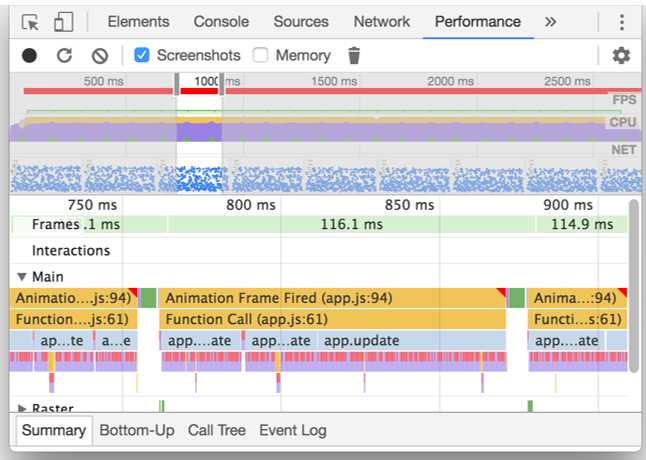
Task: Activate the inspect element picker icon
Action: point(30,22)
